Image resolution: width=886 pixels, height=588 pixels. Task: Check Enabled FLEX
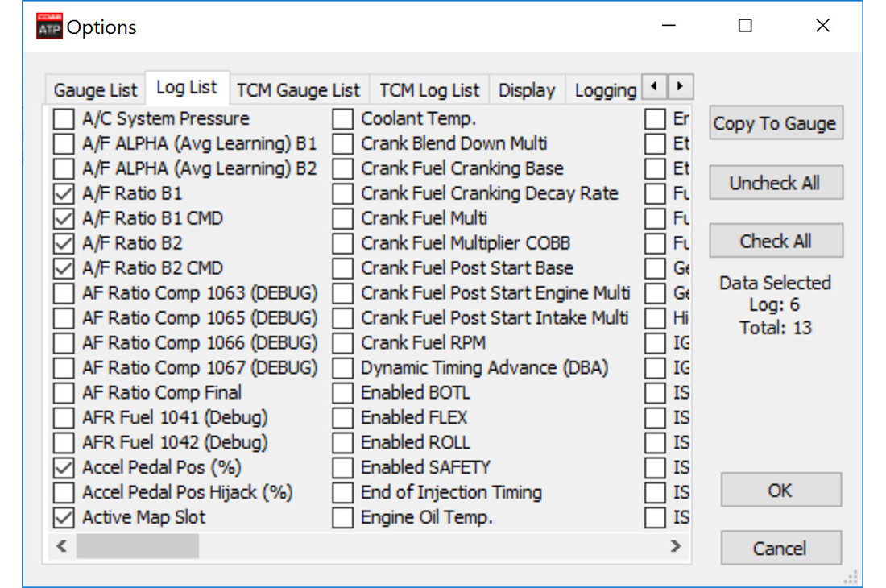342,418
